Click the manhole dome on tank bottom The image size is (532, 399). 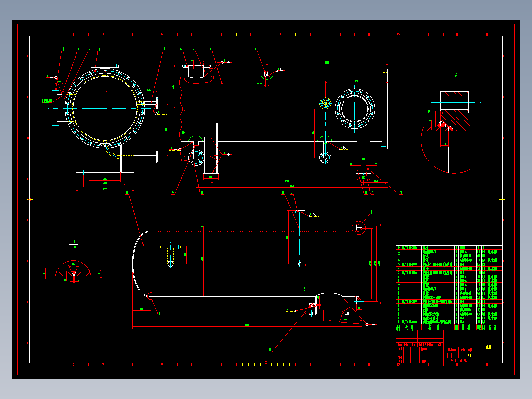329,304
